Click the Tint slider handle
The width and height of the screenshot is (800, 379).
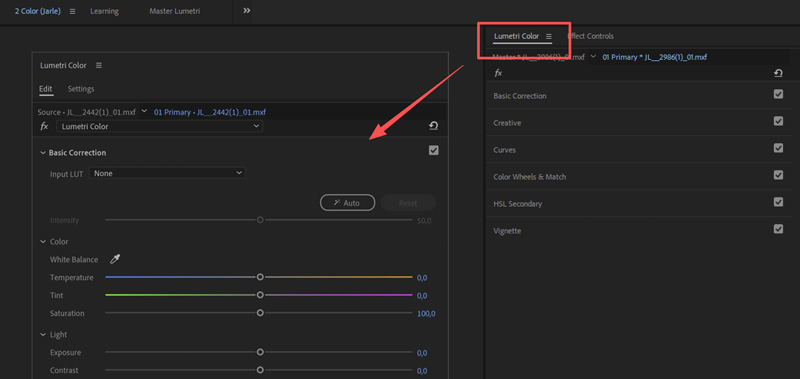point(260,295)
